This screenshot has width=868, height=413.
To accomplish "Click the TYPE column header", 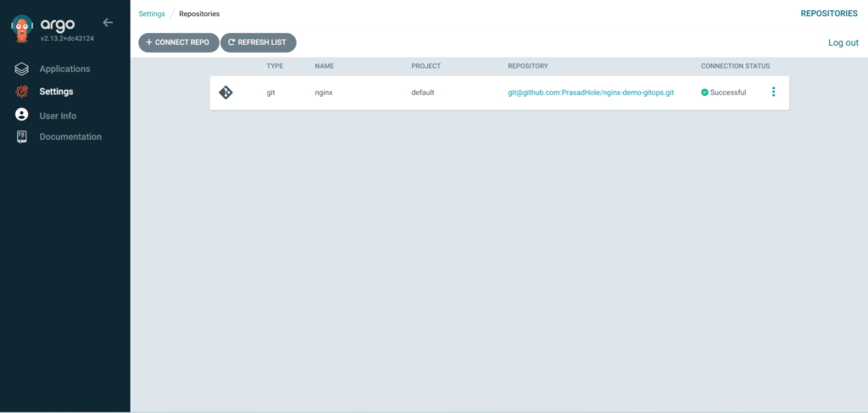I will [275, 66].
